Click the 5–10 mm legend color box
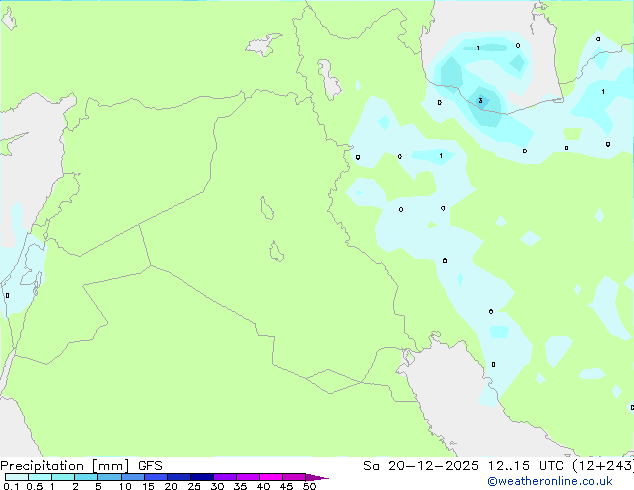The width and height of the screenshot is (634, 490). 109,477
